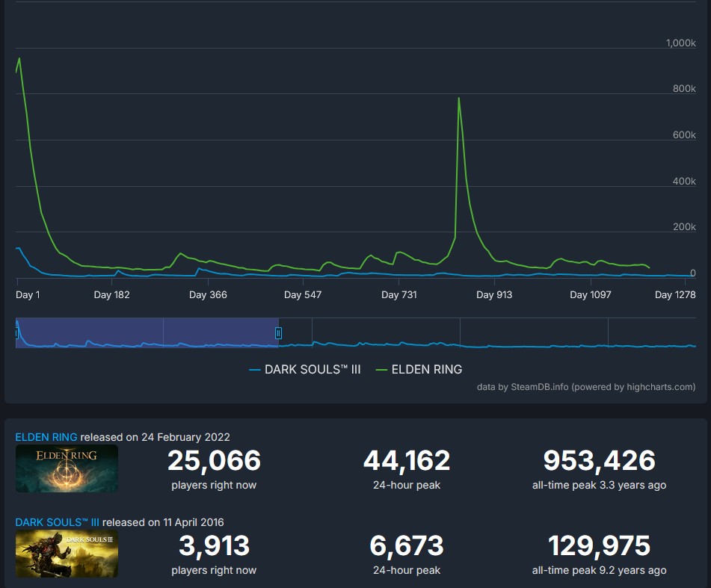The image size is (711, 588).
Task: Toggle ELDEN RING series in chart legend
Action: 419,370
